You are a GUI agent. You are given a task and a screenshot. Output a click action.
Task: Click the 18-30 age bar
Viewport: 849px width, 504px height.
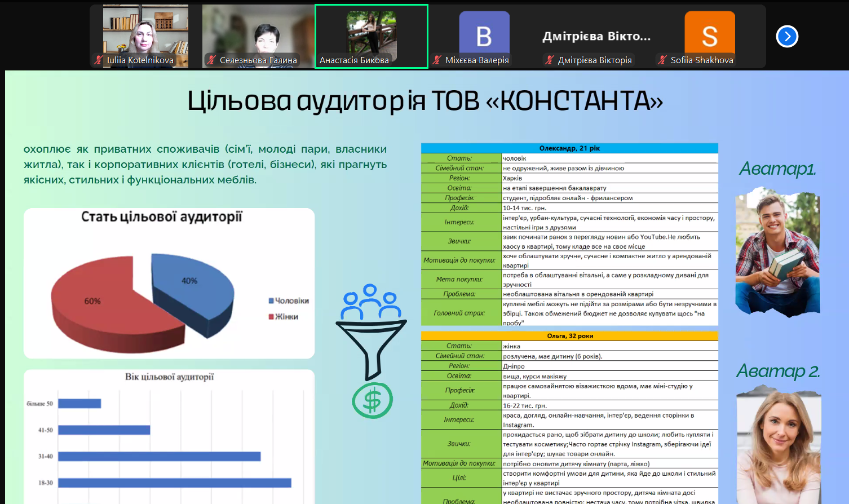pos(175,483)
